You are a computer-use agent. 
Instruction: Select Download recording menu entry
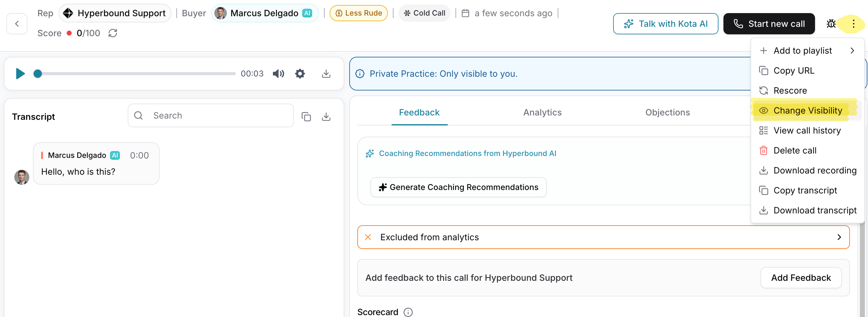pos(807,170)
